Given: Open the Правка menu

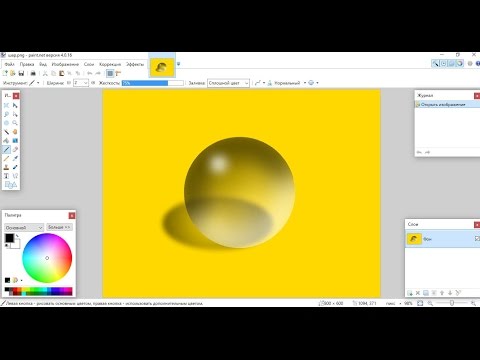Looking at the screenshot, I should (x=27, y=64).
